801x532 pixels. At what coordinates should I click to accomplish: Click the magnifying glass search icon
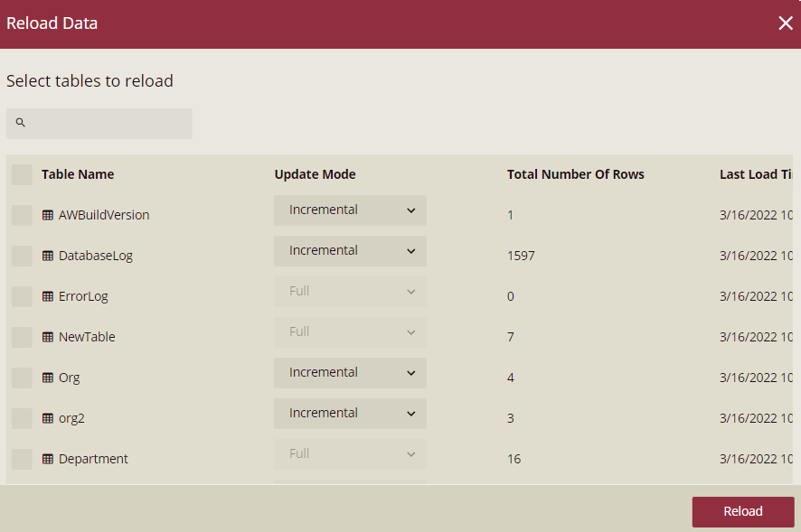[x=20, y=122]
